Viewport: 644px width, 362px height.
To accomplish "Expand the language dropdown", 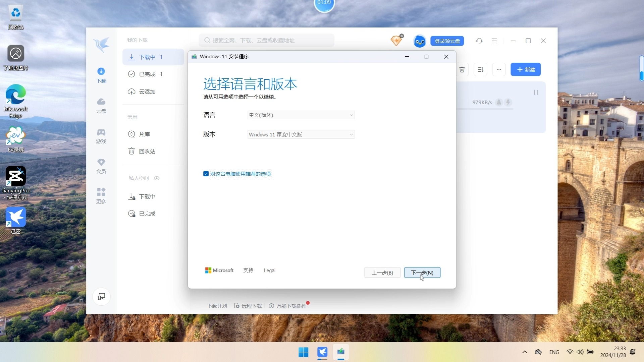I will tap(301, 115).
